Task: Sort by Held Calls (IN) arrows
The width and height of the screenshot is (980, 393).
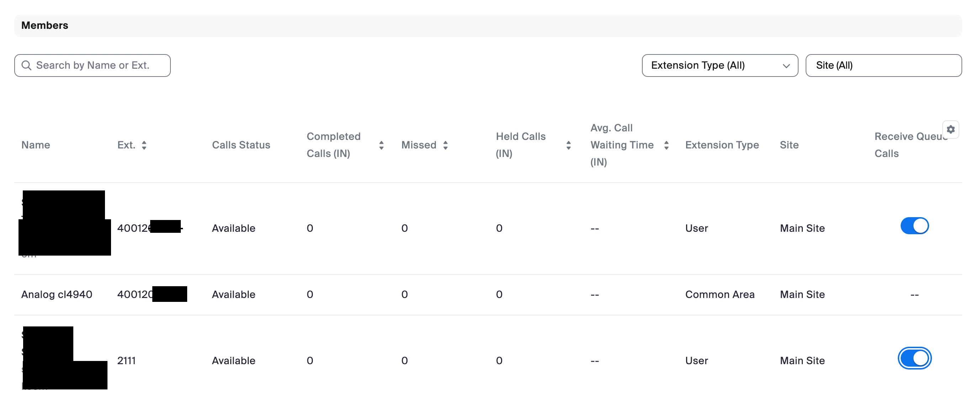Action: [x=568, y=145]
